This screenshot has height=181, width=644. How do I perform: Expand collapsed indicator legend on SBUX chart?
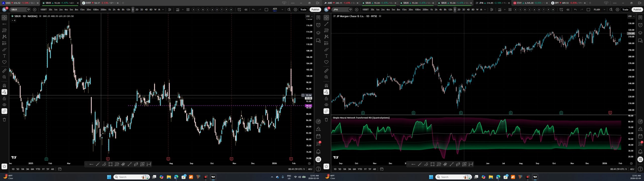(x=13, y=20)
